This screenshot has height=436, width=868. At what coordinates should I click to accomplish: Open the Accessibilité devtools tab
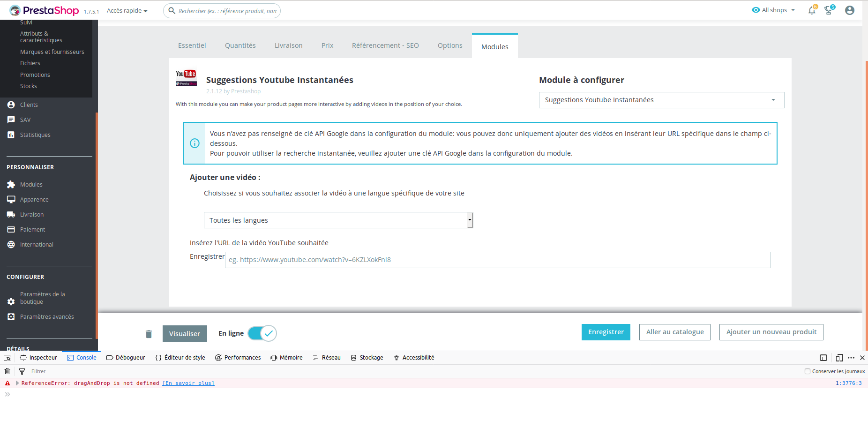click(x=414, y=358)
